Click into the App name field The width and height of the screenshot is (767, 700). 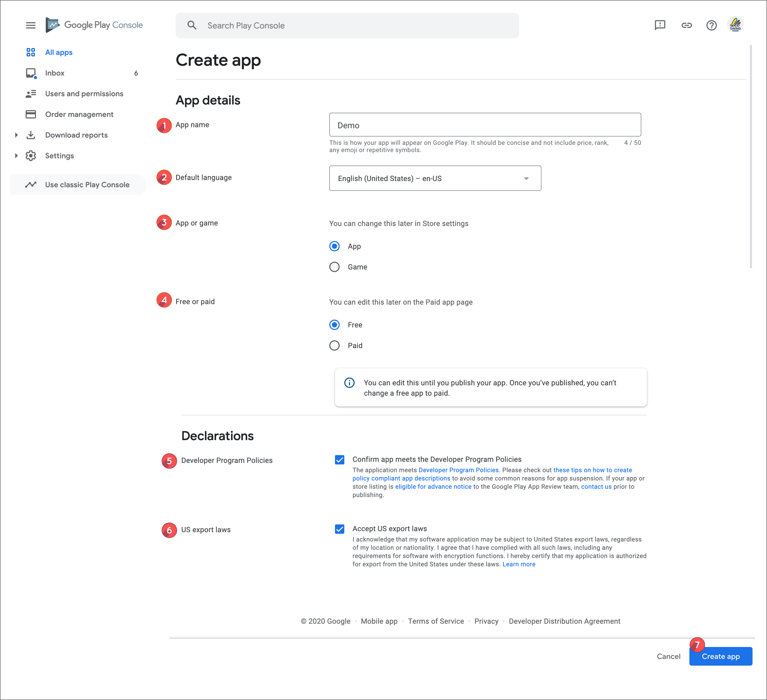point(485,125)
